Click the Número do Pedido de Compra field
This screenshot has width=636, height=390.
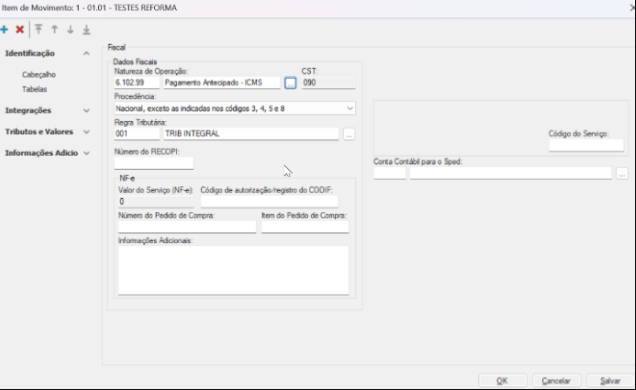187,227
